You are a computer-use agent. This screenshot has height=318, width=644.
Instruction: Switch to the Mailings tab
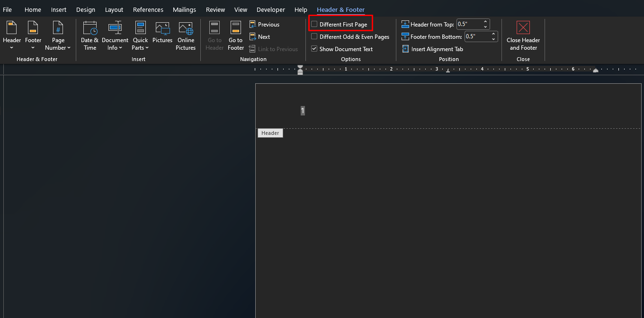coord(184,9)
